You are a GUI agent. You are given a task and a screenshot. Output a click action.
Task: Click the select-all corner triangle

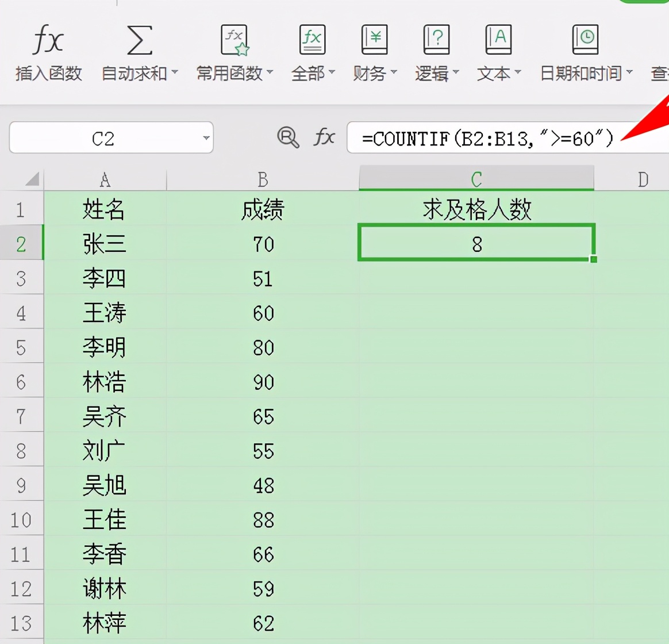click(32, 179)
